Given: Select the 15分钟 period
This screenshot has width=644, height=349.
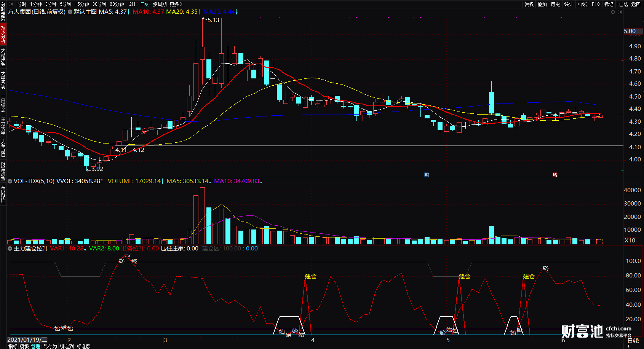Looking at the screenshot, I should (x=82, y=4).
